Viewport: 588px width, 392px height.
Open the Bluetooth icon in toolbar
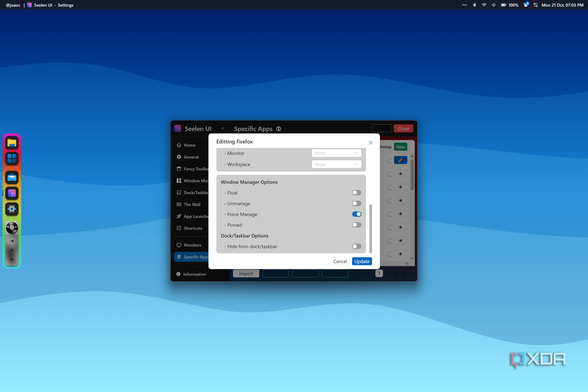474,5
